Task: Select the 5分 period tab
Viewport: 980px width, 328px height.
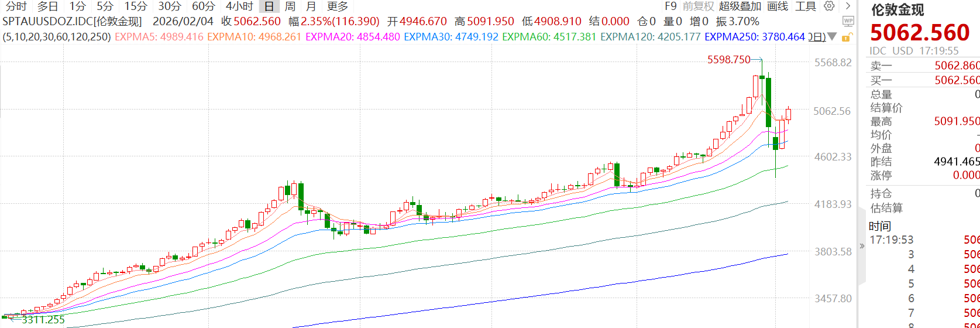Action: tap(105, 6)
